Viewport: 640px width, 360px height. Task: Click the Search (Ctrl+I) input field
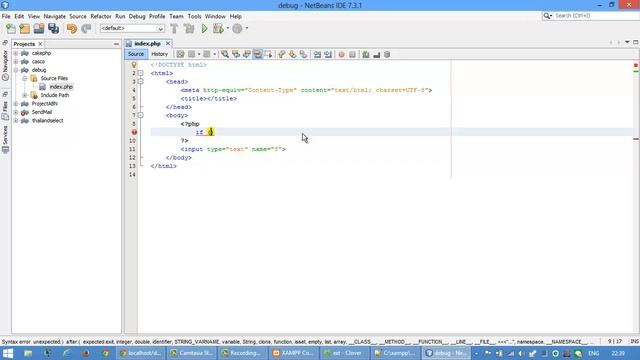click(x=596, y=16)
